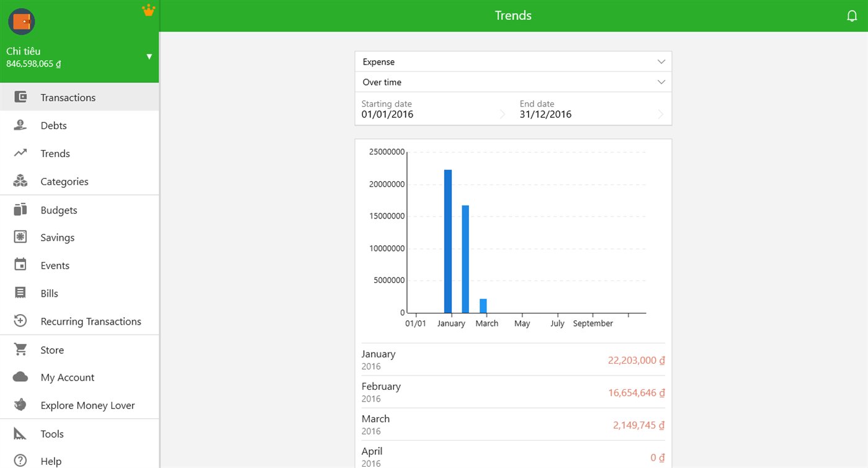The image size is (868, 468).
Task: Open the Budgets menu item
Action: point(79,210)
